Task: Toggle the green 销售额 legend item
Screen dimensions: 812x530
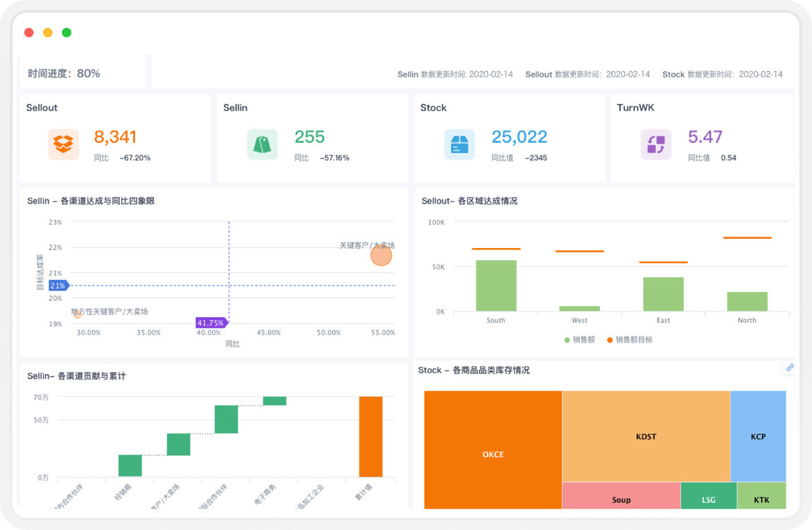Action: [x=579, y=340]
